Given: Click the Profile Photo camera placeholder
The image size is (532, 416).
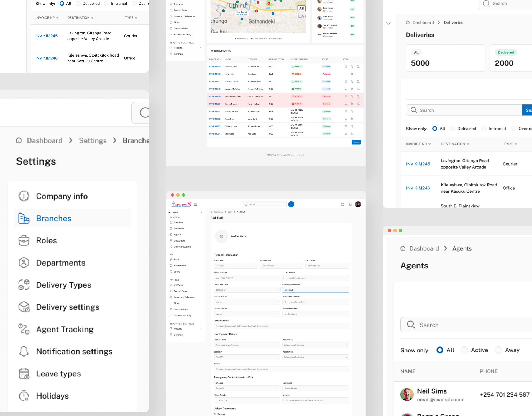Looking at the screenshot, I should (222, 236).
